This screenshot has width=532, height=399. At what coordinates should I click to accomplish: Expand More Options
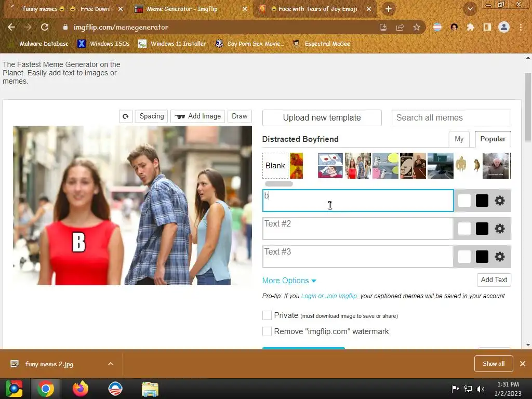[289, 281]
